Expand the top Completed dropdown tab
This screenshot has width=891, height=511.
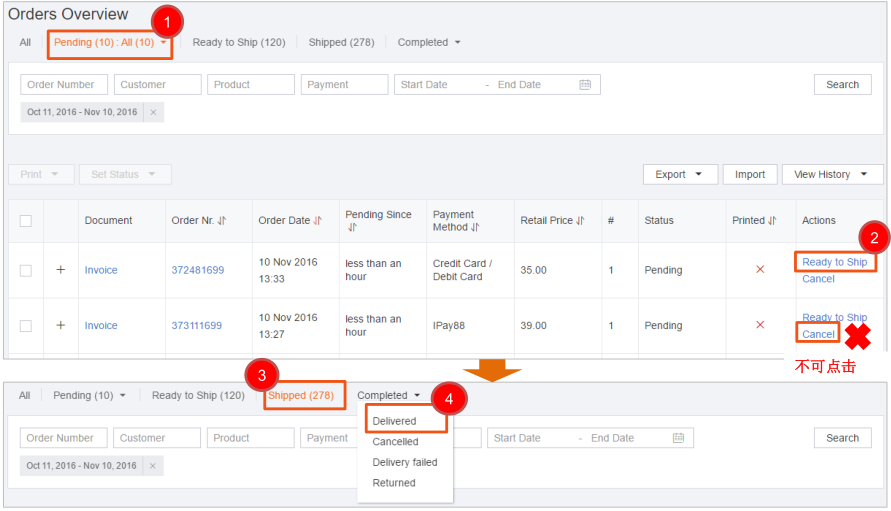pyautogui.click(x=429, y=43)
